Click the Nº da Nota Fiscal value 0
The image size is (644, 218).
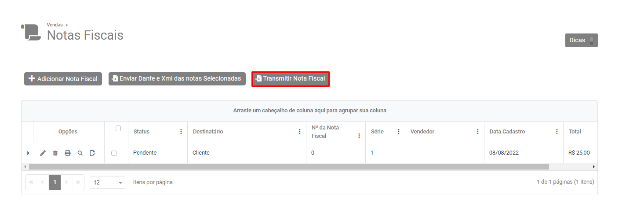336,153
